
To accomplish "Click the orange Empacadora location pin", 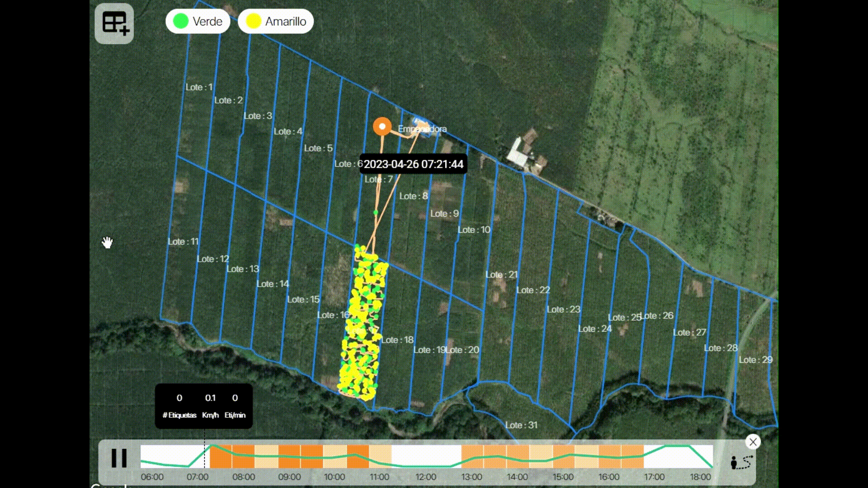I will (x=382, y=127).
